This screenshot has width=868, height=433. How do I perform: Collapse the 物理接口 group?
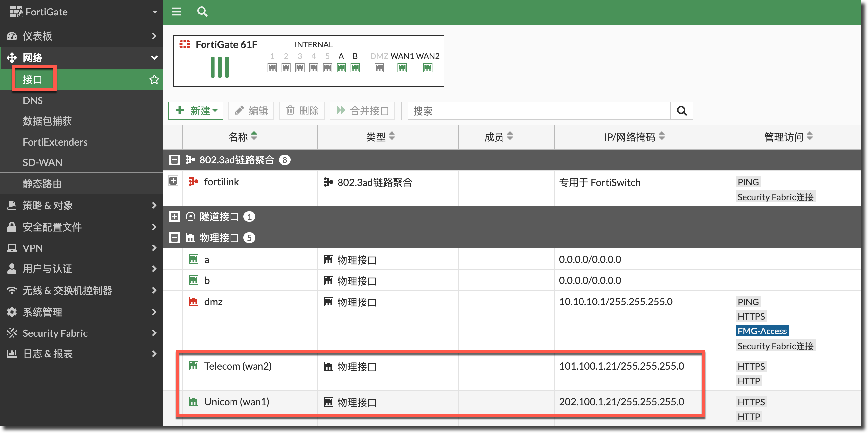(x=174, y=238)
